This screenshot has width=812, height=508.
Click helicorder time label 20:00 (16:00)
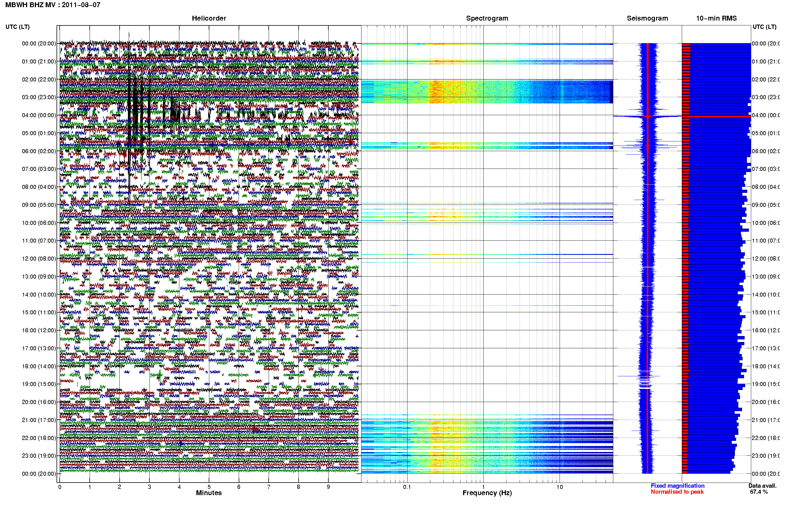pyautogui.click(x=39, y=402)
